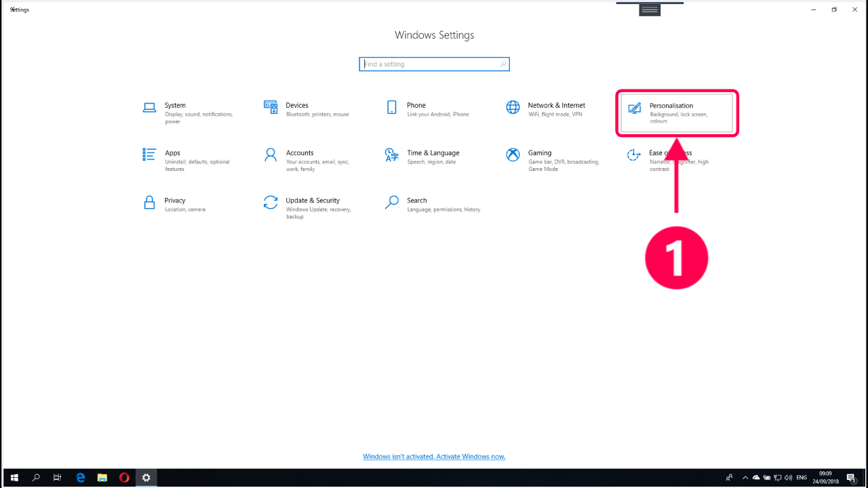Open the volume speaker tray icon
Viewport: 868px width, 488px height.
pos(788,478)
